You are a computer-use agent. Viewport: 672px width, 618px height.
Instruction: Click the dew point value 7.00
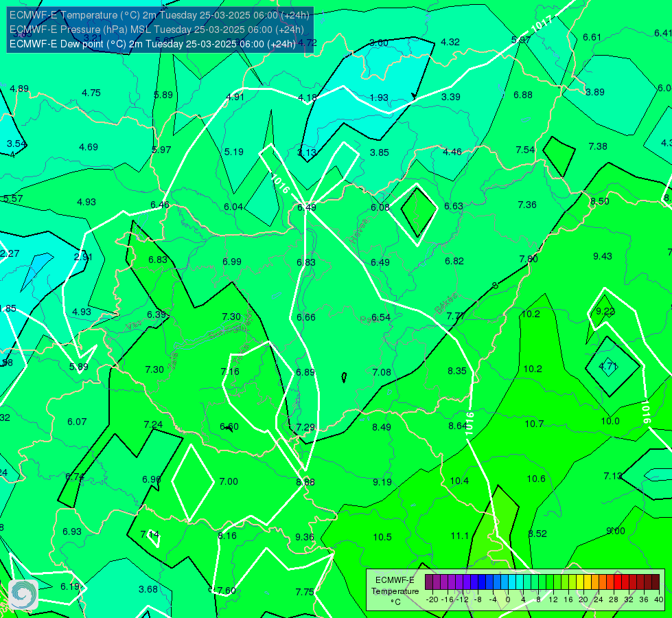(x=229, y=481)
